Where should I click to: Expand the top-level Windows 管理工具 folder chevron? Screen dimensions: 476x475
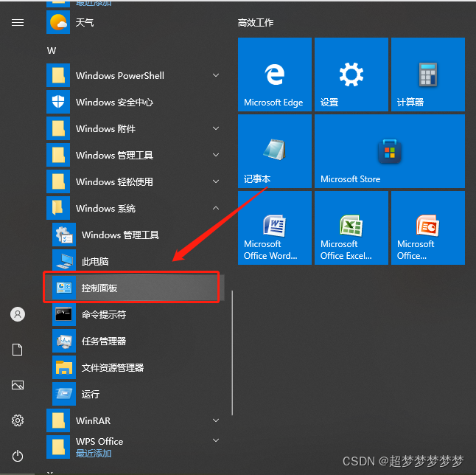point(216,155)
